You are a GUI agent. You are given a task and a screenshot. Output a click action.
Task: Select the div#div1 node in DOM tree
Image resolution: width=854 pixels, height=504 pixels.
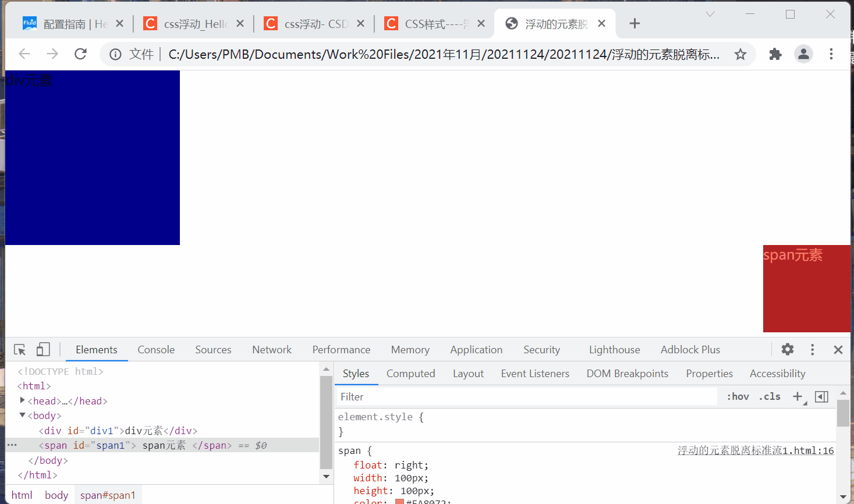[118, 431]
